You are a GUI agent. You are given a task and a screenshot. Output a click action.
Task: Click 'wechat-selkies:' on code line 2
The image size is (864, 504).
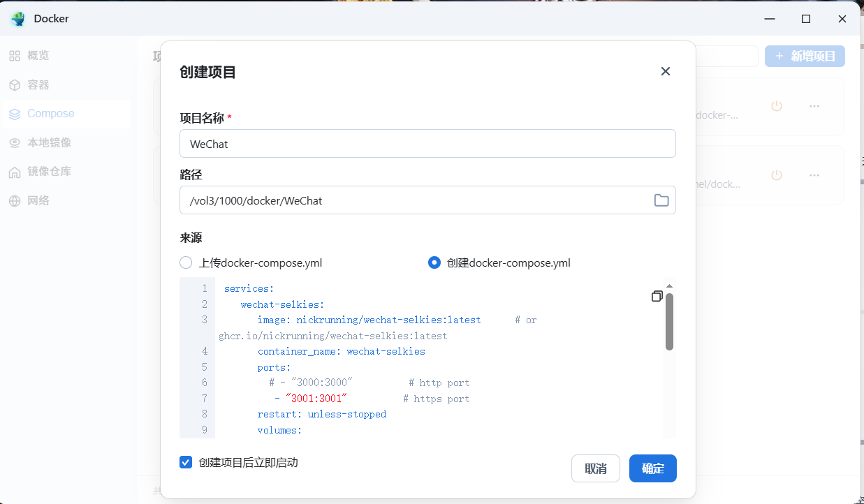[x=282, y=304]
